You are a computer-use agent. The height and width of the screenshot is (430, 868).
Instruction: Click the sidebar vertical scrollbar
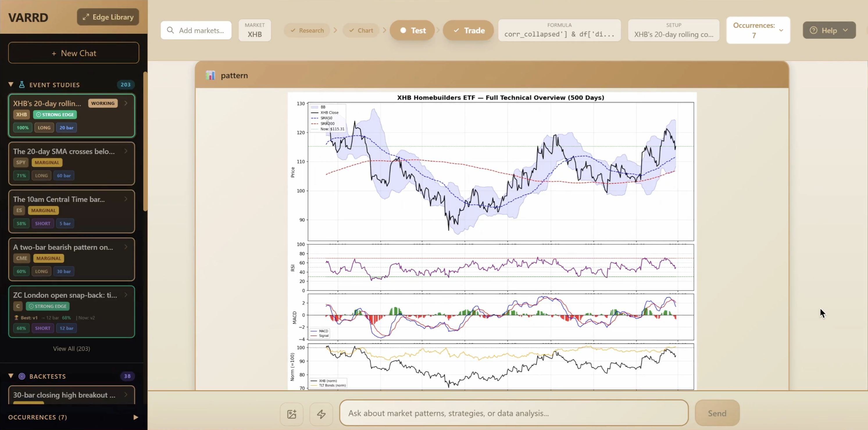145,141
